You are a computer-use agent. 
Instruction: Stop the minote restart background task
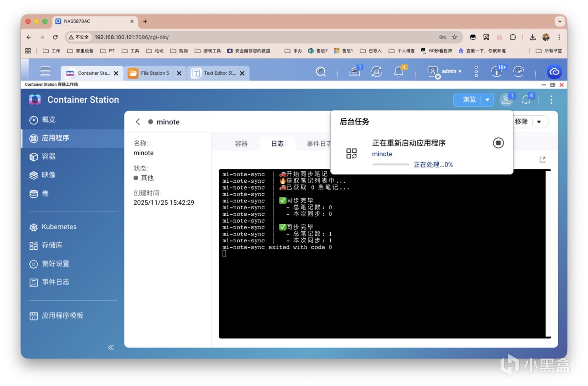(x=498, y=143)
